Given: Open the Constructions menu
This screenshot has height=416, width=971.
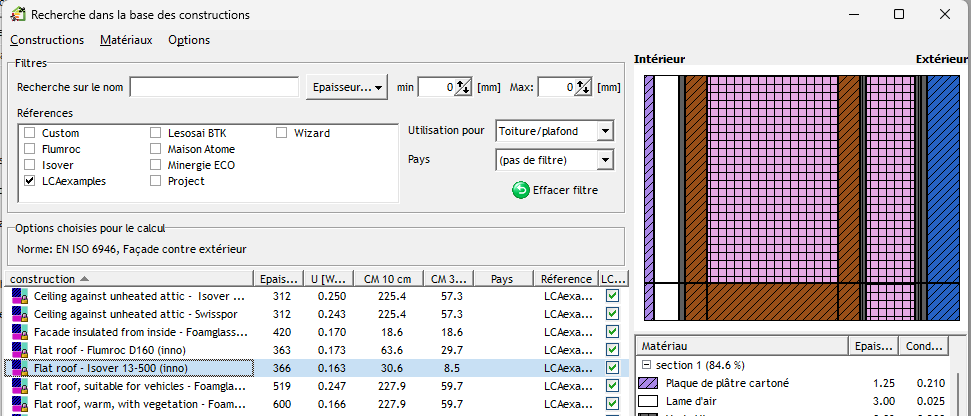Looking at the screenshot, I should click(47, 40).
